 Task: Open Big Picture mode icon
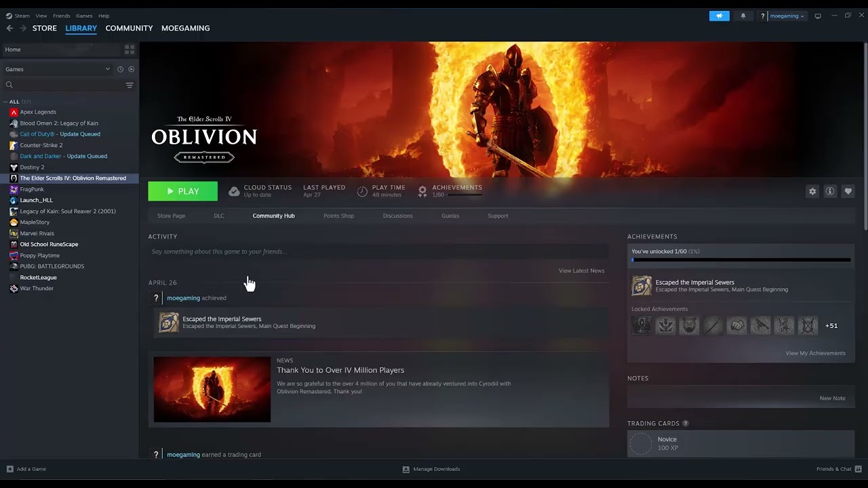pos(818,16)
